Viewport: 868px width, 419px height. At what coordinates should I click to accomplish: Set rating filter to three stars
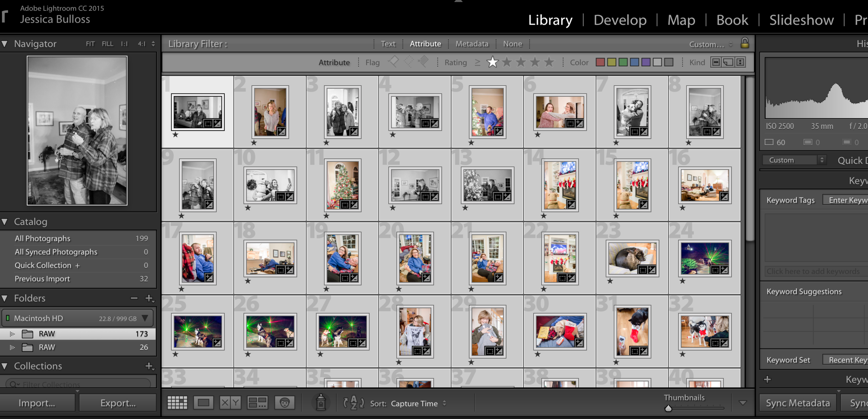(x=521, y=62)
